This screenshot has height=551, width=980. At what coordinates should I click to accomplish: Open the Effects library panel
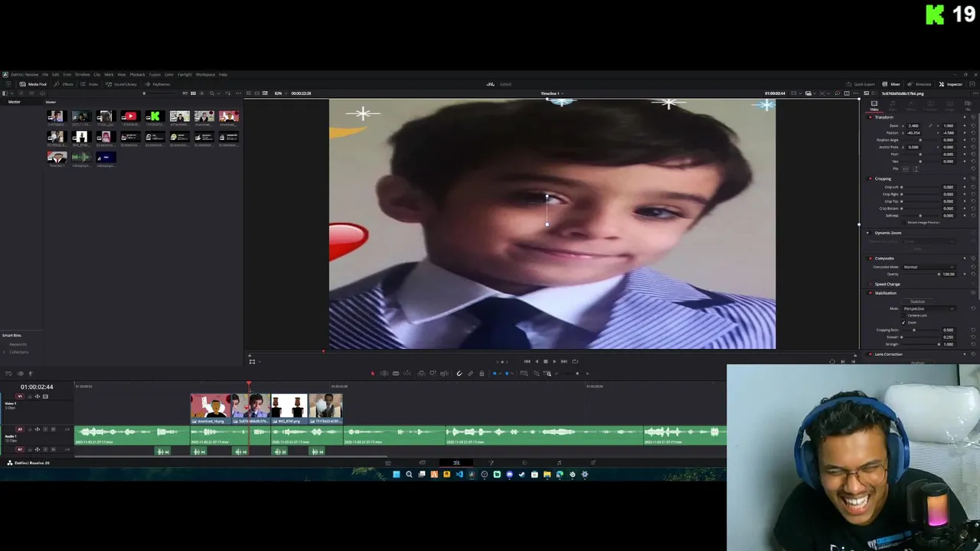[64, 84]
